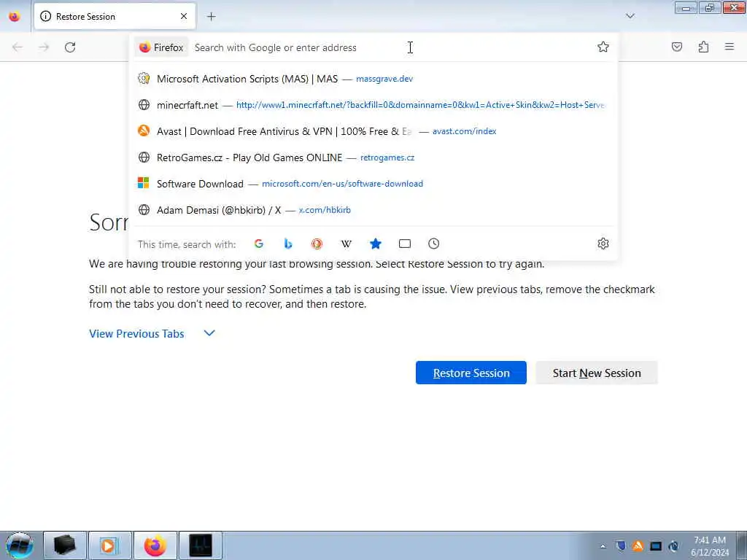Expand the List all tabs chevron
The width and height of the screenshot is (747, 560).
tap(630, 16)
